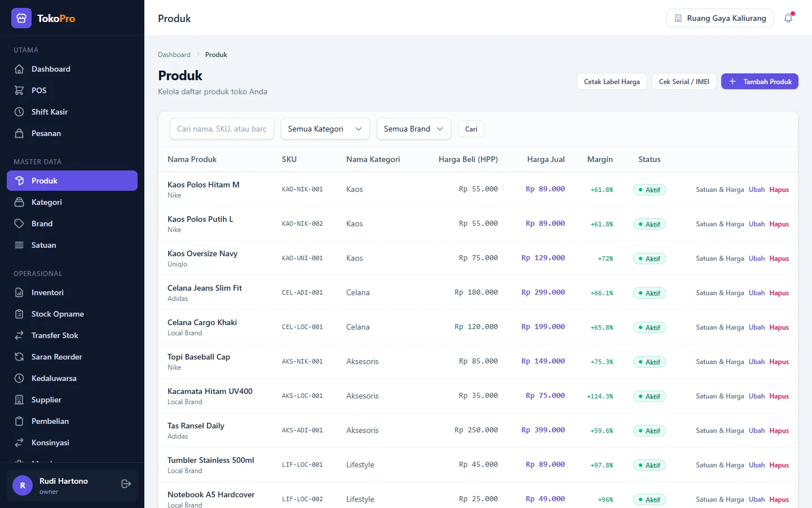The width and height of the screenshot is (812, 508).
Task: Open Satuan & Harga for Kacamata Hitam UV400
Action: (x=720, y=396)
